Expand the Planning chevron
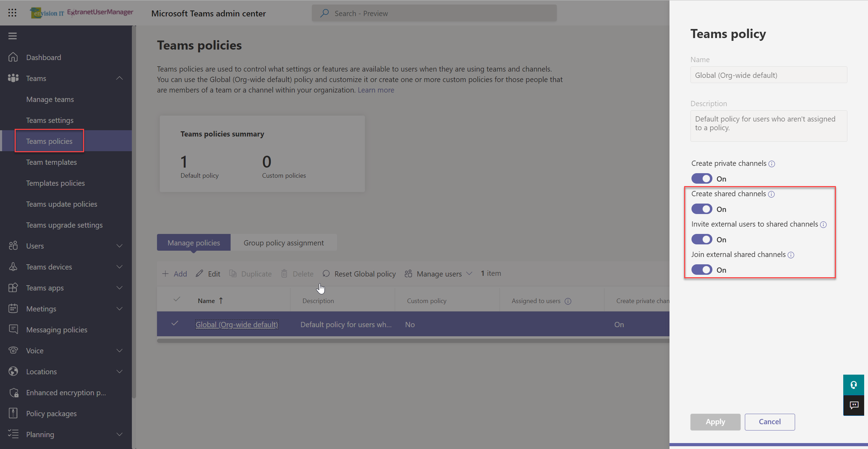The image size is (868, 449). coord(119,434)
